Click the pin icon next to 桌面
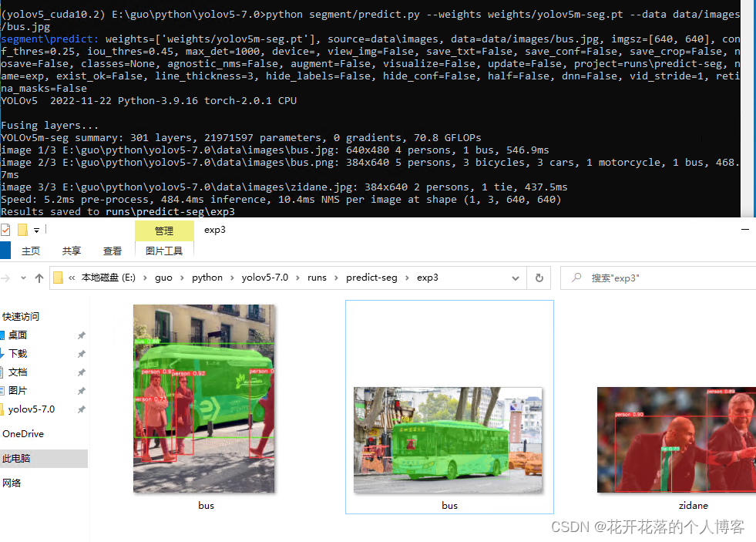The image size is (756, 542). click(82, 335)
